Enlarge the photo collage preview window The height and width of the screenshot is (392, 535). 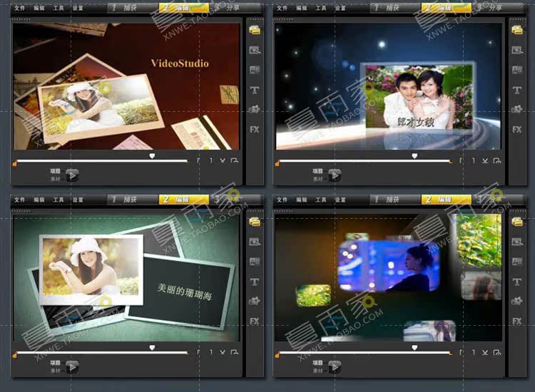pos(497,352)
